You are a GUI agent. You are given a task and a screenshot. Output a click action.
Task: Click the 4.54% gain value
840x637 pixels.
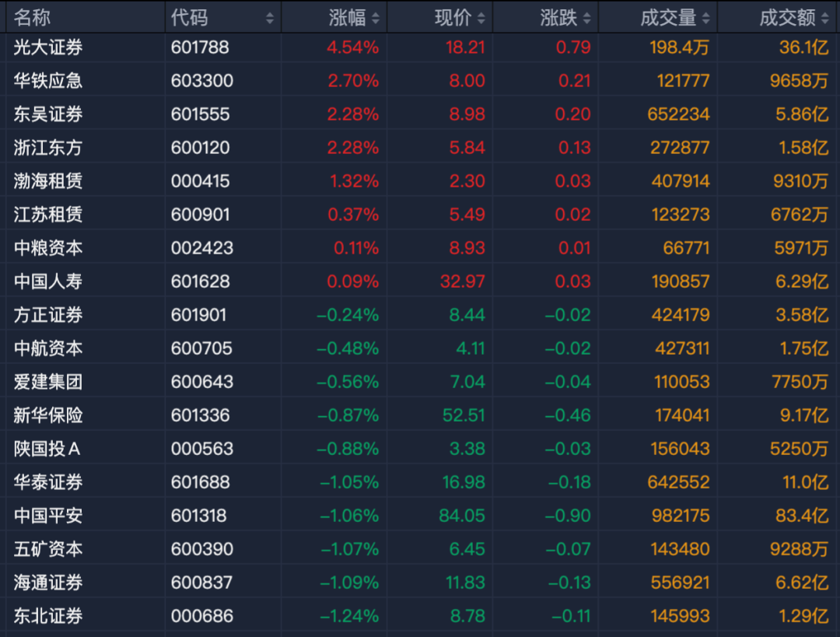353,47
